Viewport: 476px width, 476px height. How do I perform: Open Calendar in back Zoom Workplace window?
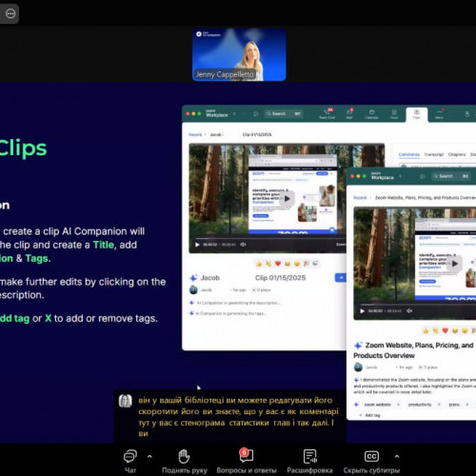(x=371, y=113)
